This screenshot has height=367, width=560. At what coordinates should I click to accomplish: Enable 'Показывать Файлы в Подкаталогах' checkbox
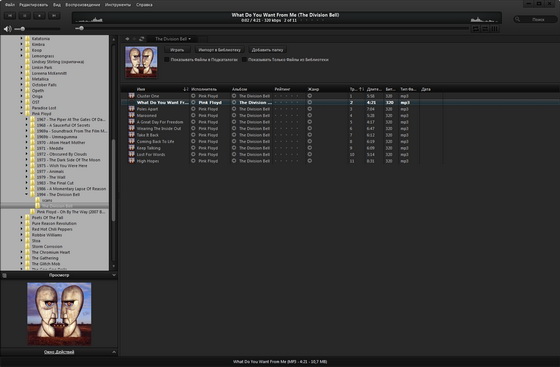coord(167,60)
